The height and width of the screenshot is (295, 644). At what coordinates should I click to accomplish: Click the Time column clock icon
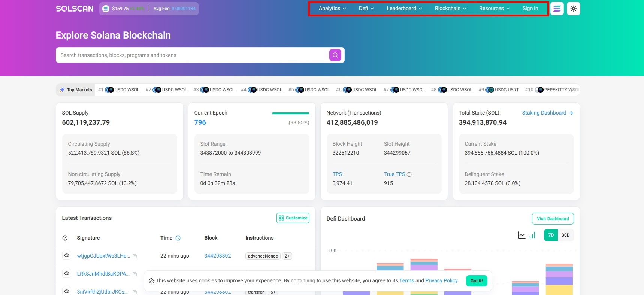[178, 238]
